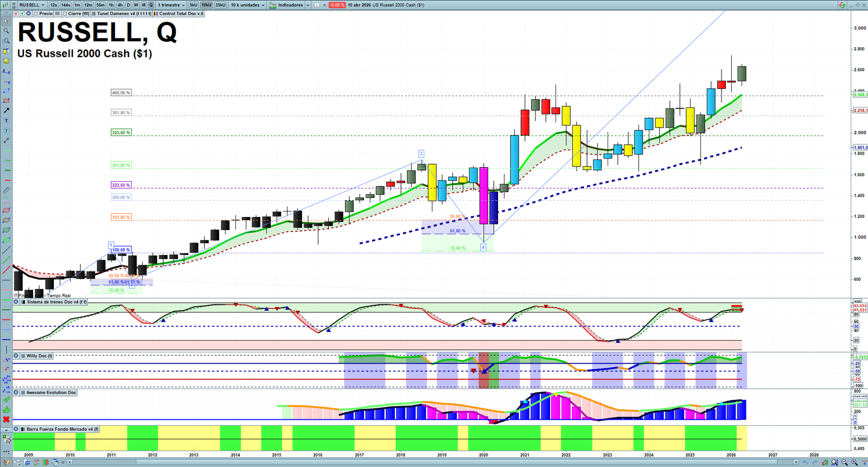
Task: Choose the black arrow drawing tool
Action: [x=6, y=111]
